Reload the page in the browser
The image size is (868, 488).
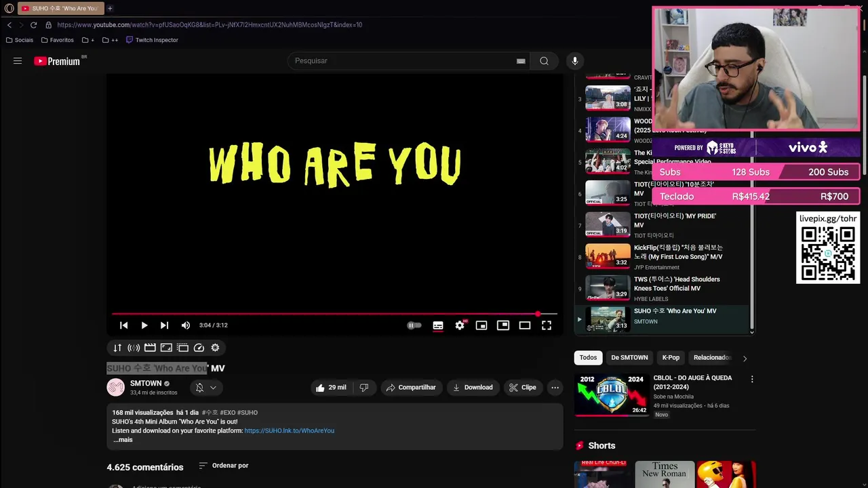pyautogui.click(x=33, y=25)
